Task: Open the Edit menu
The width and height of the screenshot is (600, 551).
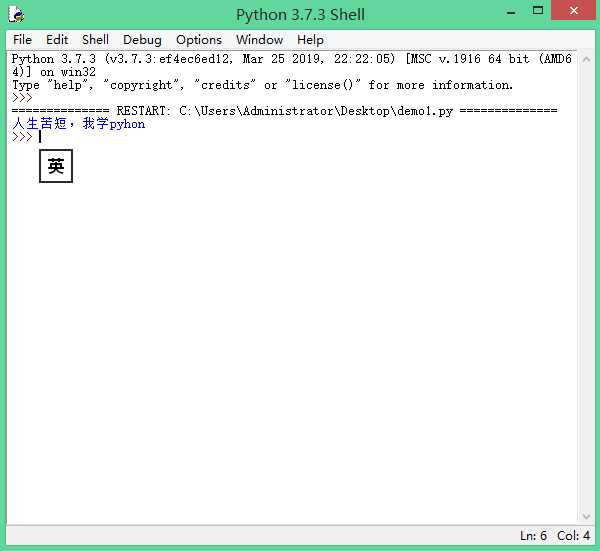Action: point(57,40)
